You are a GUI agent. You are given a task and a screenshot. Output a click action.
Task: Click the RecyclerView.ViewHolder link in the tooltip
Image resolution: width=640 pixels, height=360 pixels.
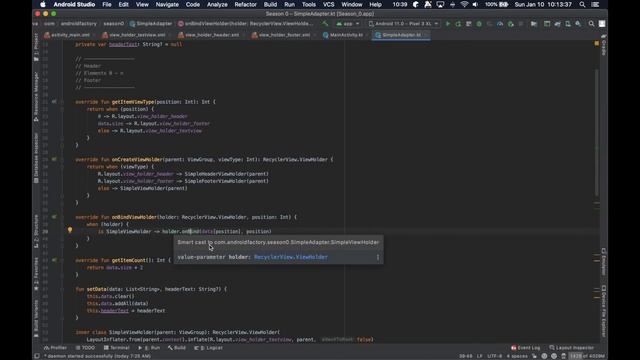coord(291,257)
